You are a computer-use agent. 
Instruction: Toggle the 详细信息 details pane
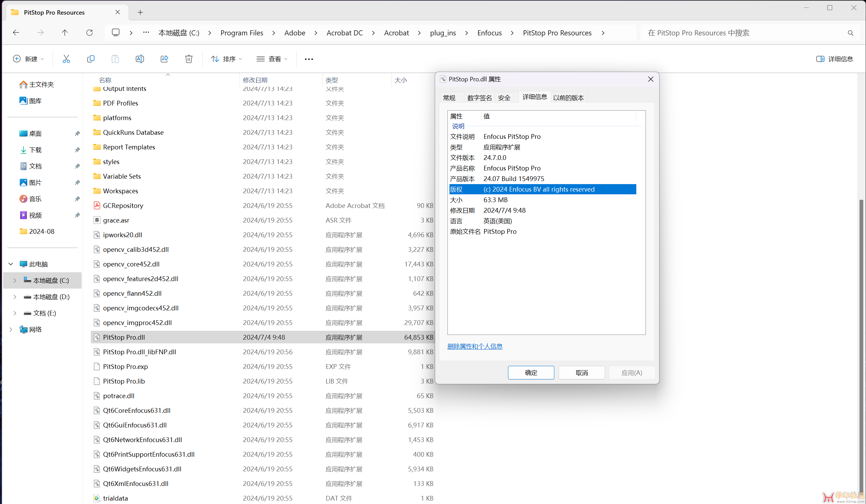(x=834, y=59)
